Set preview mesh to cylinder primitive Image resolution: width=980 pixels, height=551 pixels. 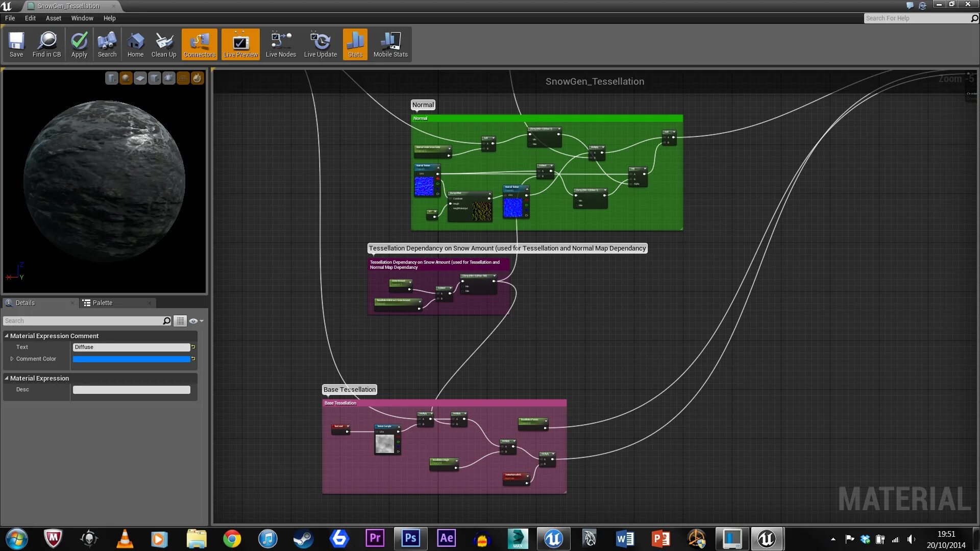click(112, 78)
